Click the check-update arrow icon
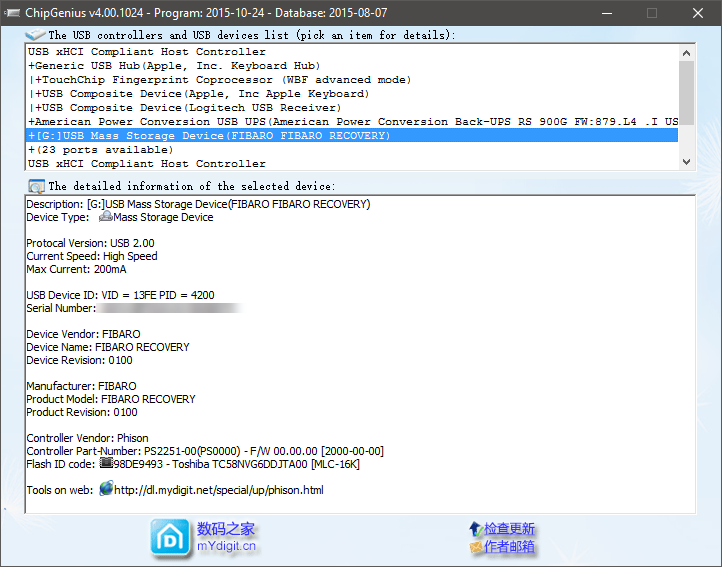 click(474, 529)
